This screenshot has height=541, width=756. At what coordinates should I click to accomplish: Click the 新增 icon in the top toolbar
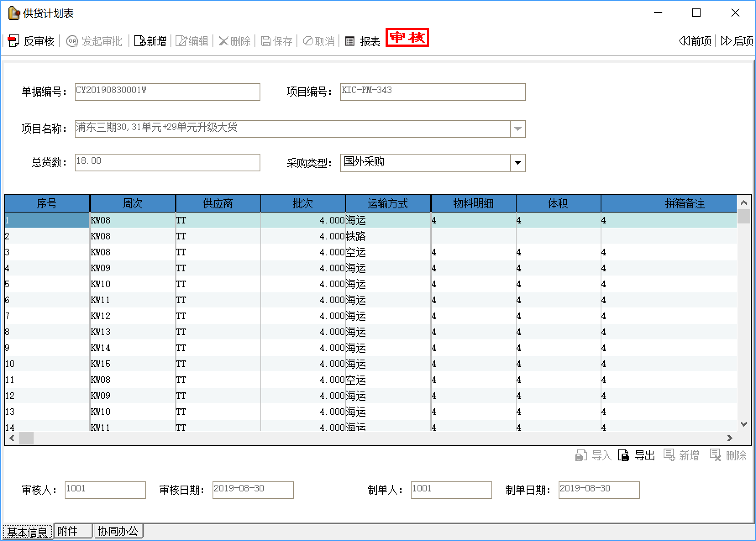tap(139, 41)
